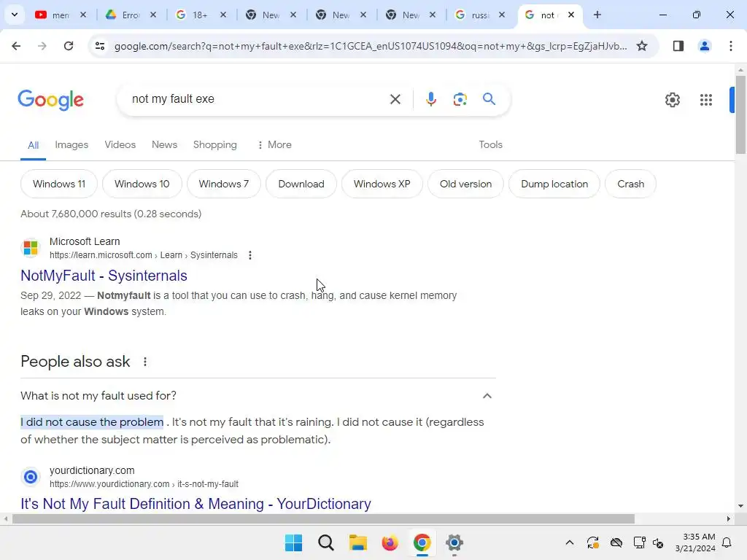Open Google quick settings gear

click(x=672, y=100)
